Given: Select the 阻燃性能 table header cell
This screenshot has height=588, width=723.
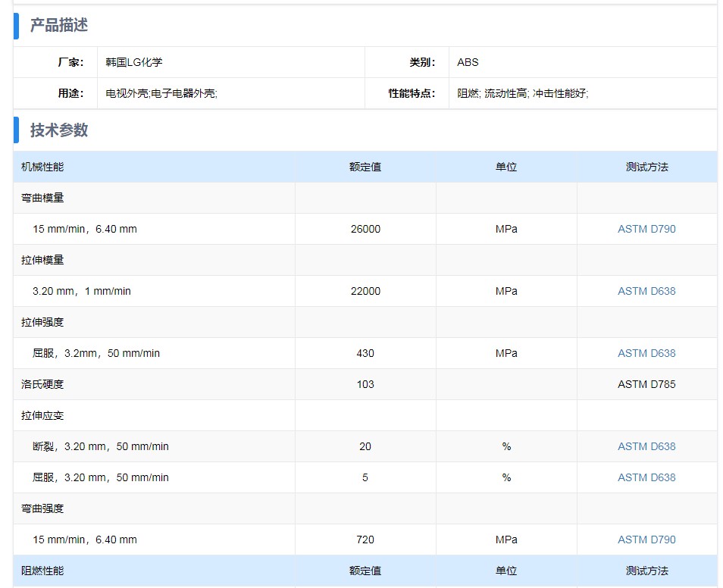Looking at the screenshot, I should coord(42,571).
